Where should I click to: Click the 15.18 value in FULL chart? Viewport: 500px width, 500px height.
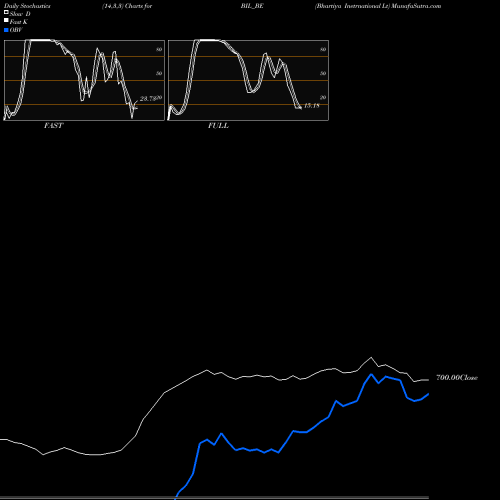pos(312,106)
